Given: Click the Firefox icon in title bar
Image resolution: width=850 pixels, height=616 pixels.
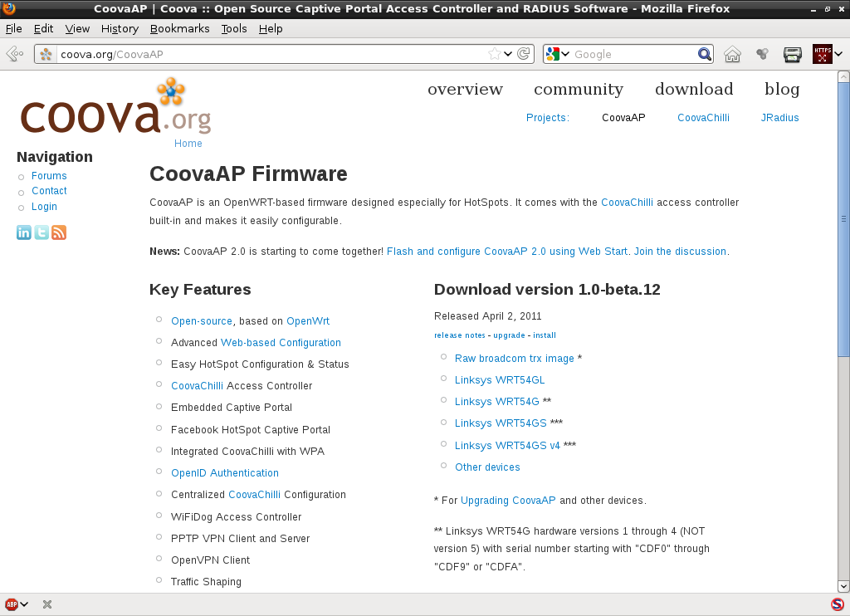Looking at the screenshot, I should (8, 8).
